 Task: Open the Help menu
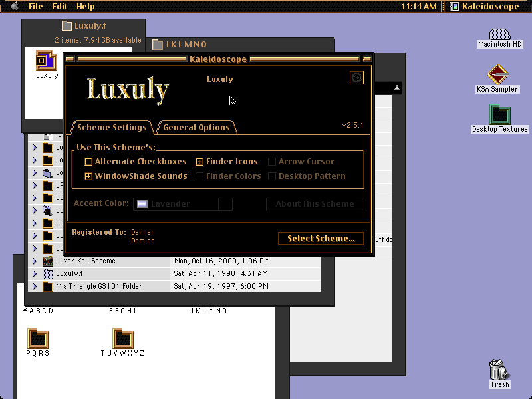coord(86,6)
